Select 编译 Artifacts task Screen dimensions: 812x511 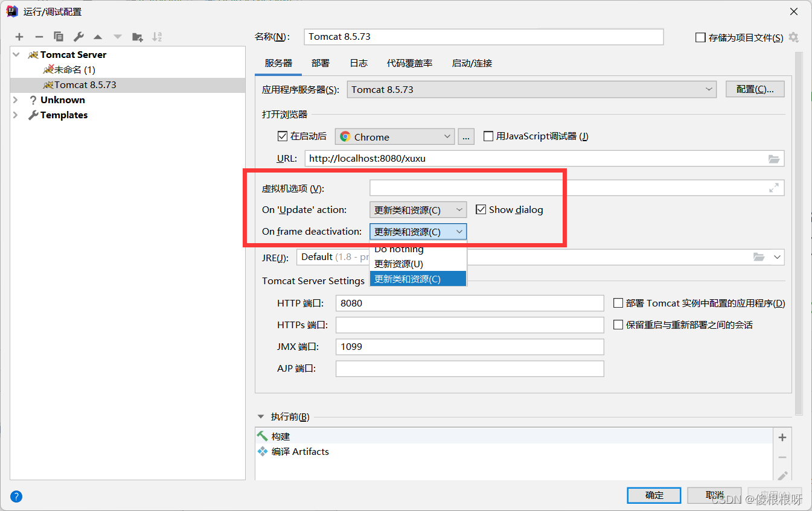click(514, 451)
